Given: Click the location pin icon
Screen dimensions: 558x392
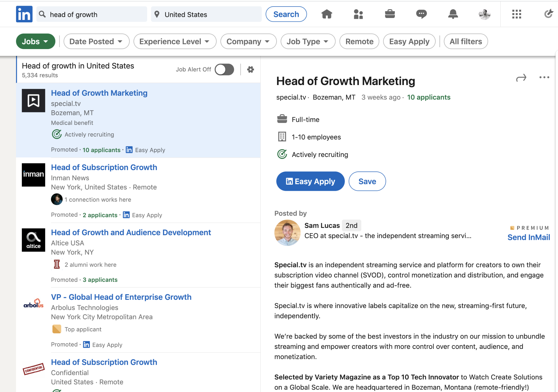Looking at the screenshot, I should [157, 14].
